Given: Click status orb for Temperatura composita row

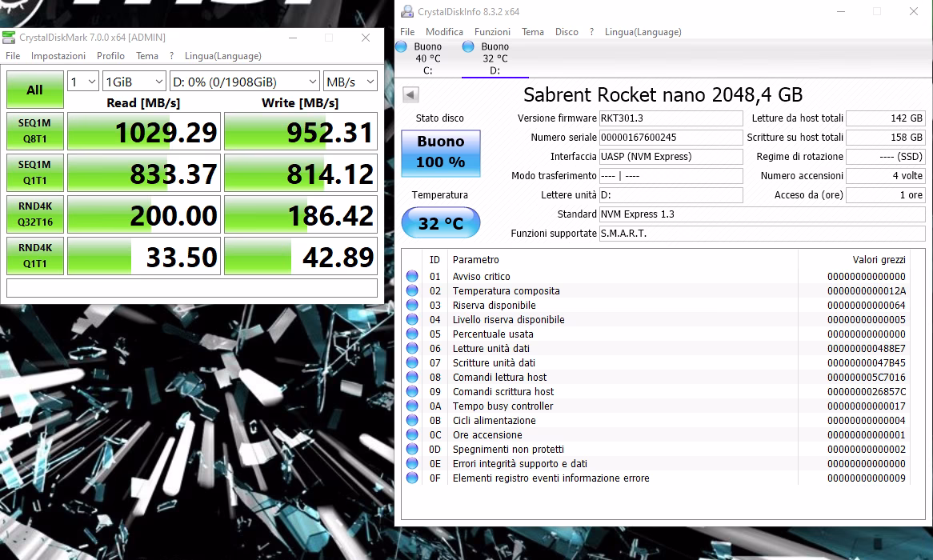Looking at the screenshot, I should 412,290.
